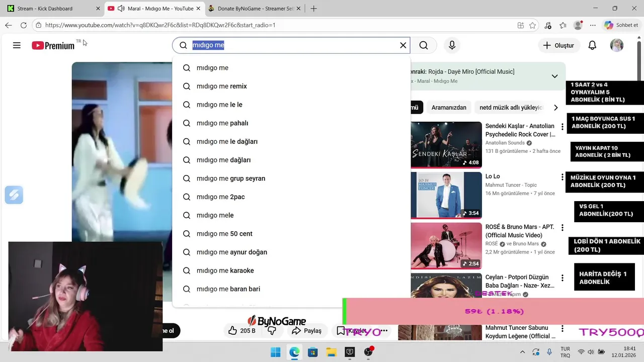Choose suggestion 'mıdıgo me karaoke'

tap(291, 270)
